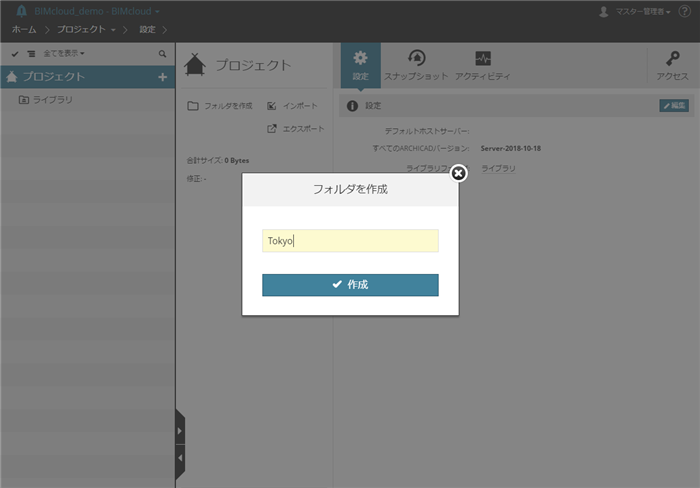This screenshot has height=488, width=700.
Task: Open the 設定 settings tab
Action: pos(360,66)
